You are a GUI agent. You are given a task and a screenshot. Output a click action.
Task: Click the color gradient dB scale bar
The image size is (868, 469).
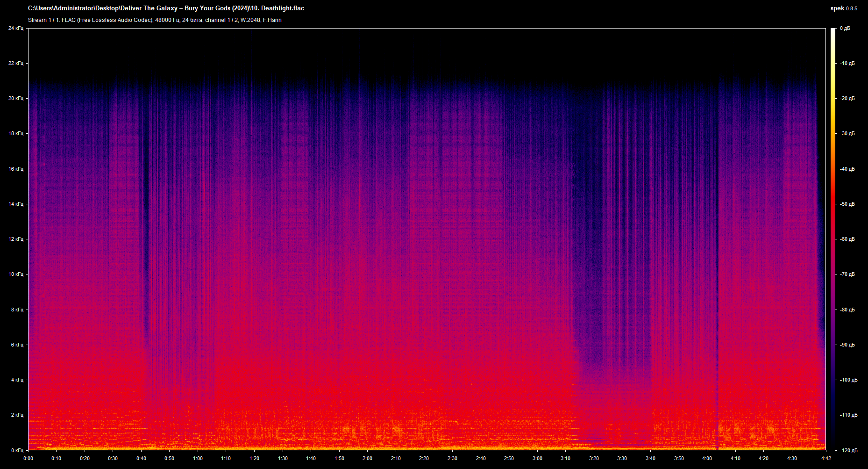point(833,239)
